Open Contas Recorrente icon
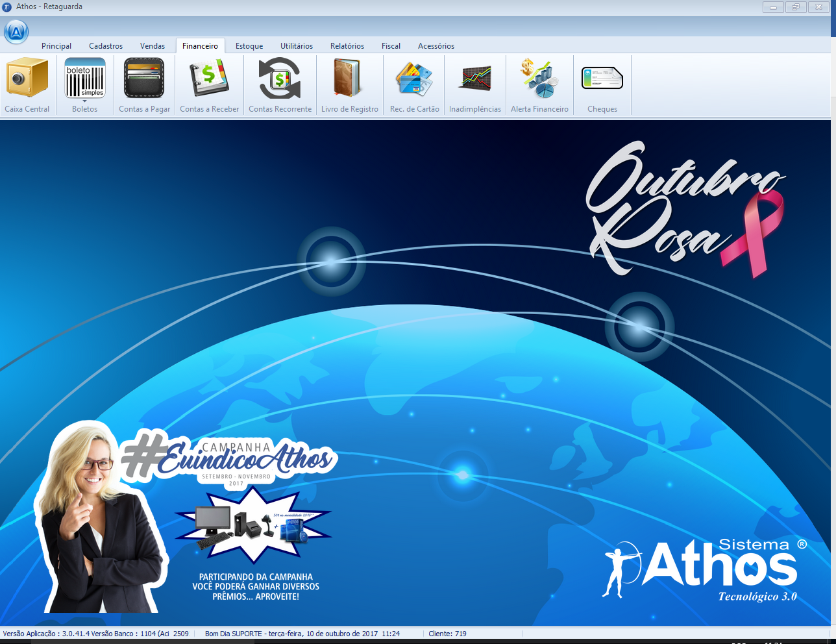 (280, 77)
